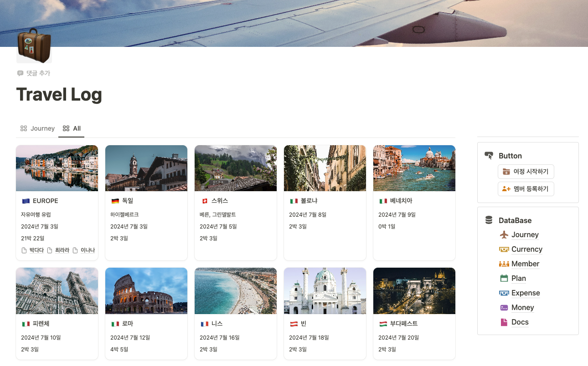Open the Plan database link

(519, 279)
